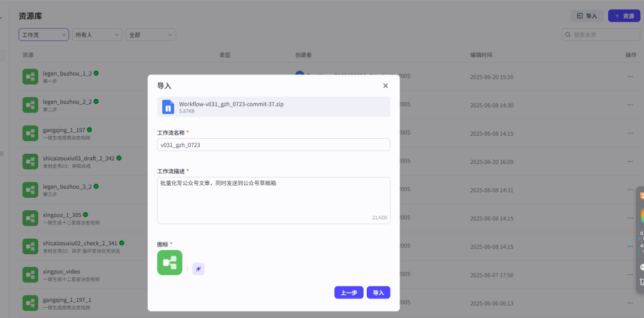Close the 导入 dialog with X
Viewport: 644px width, 318px height.
pyautogui.click(x=385, y=86)
